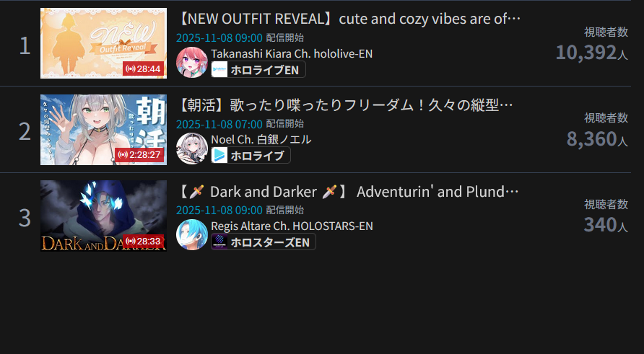Open the NEW OUTFIT REVEAL stream title
Viewport: 644px width, 354px height.
(349, 19)
